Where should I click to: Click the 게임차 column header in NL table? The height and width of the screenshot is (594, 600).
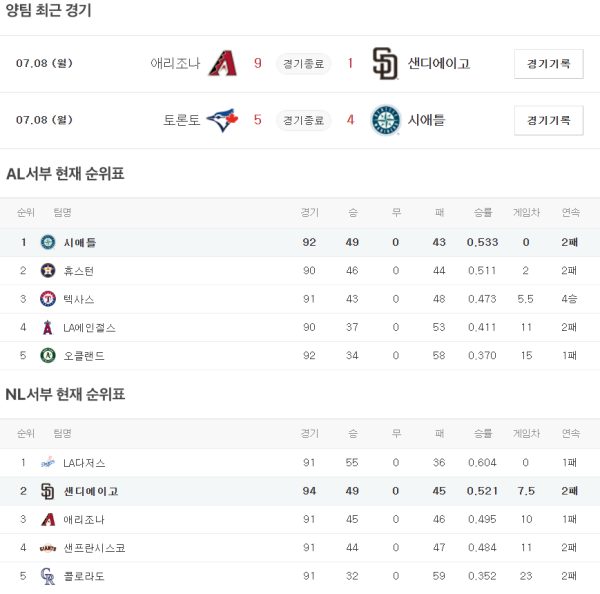pos(526,433)
